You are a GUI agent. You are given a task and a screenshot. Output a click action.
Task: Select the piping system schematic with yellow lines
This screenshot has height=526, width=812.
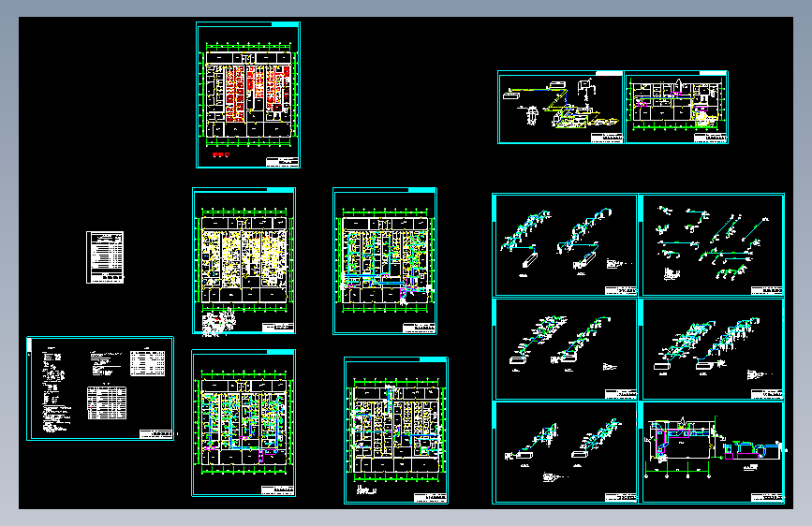[560, 108]
